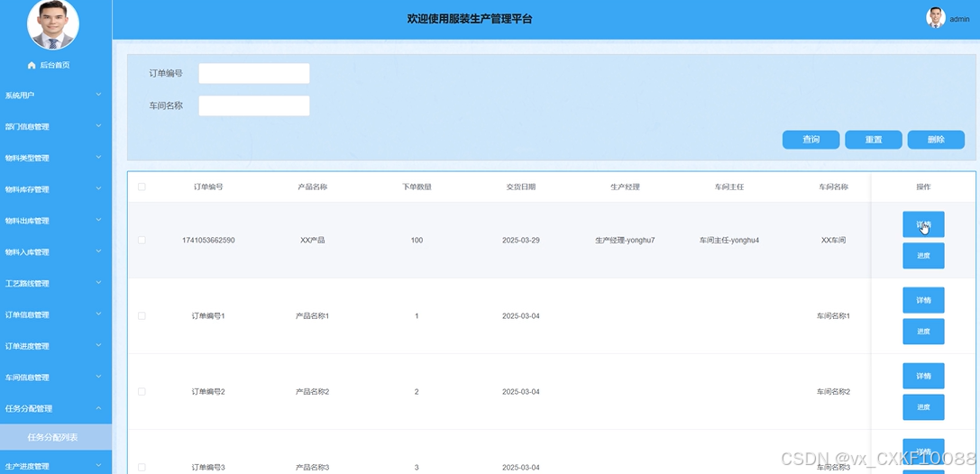Click the small admin avatar in header

pos(936,18)
